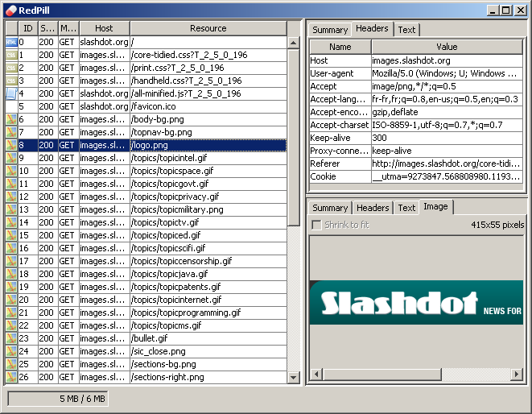This screenshot has width=532, height=414.
Task: Open the response Text tab
Action: [x=406, y=208]
